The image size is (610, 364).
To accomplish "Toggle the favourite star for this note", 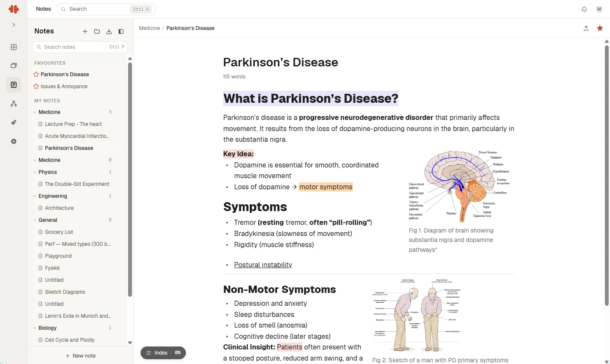I will pyautogui.click(x=600, y=28).
